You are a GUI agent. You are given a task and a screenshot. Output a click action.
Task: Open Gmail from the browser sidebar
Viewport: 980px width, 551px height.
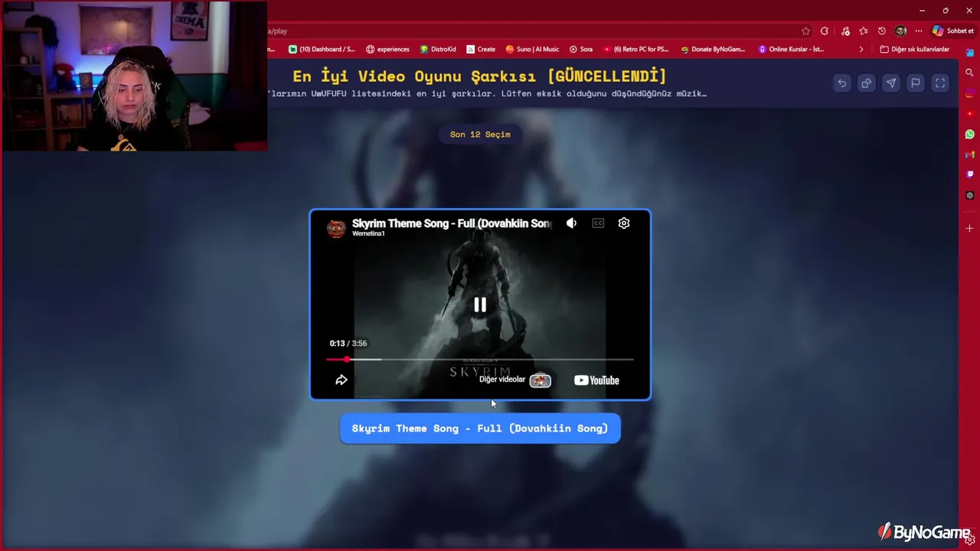pyautogui.click(x=969, y=155)
